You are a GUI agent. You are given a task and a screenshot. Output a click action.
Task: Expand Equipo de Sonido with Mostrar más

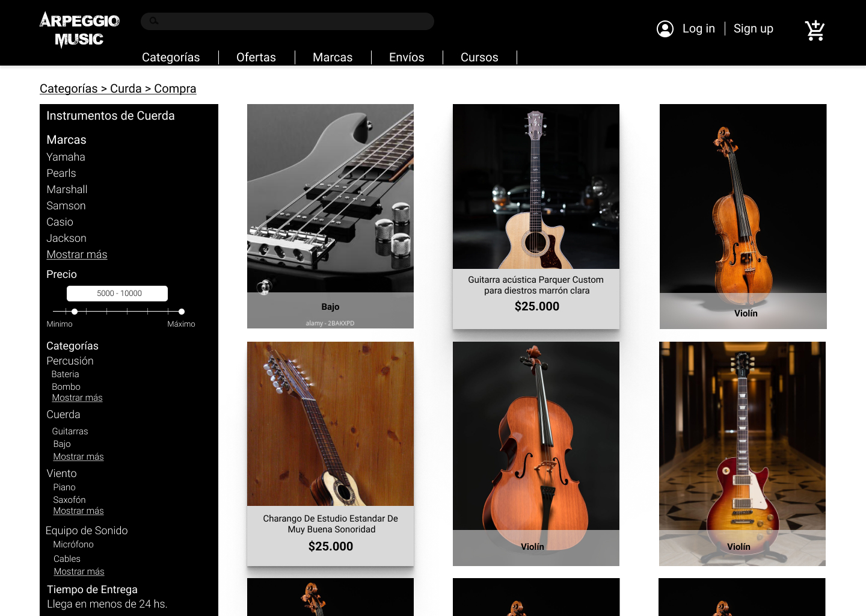[x=79, y=571]
